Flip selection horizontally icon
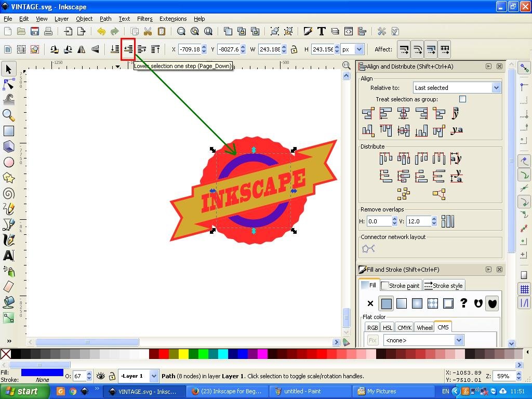The height and width of the screenshot is (399, 532). [x=82, y=49]
